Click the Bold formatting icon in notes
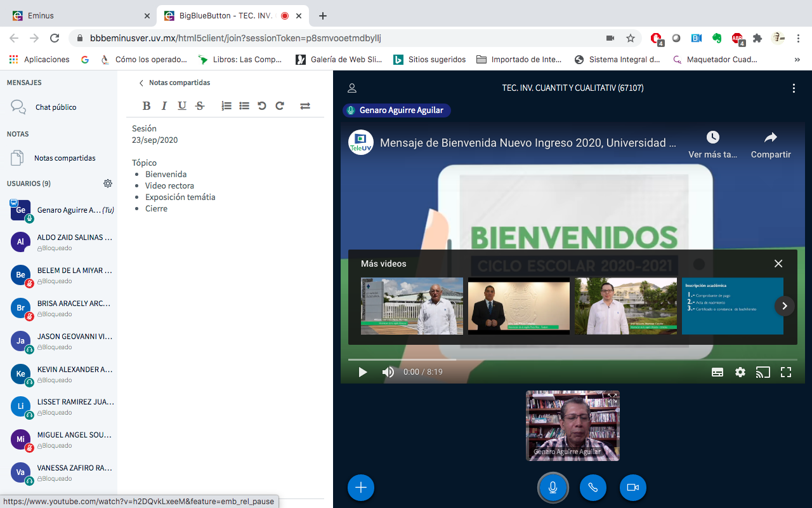This screenshot has height=508, width=812. [x=147, y=106]
